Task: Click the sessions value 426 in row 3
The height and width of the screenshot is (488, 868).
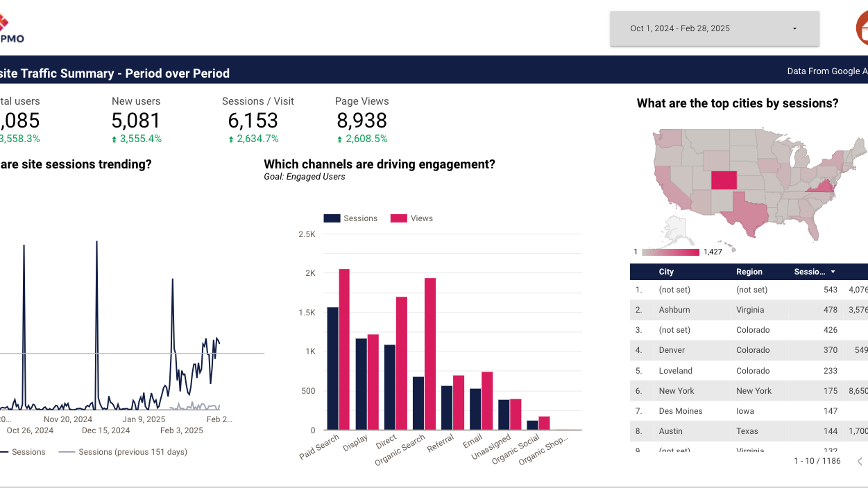Action: [x=831, y=330]
